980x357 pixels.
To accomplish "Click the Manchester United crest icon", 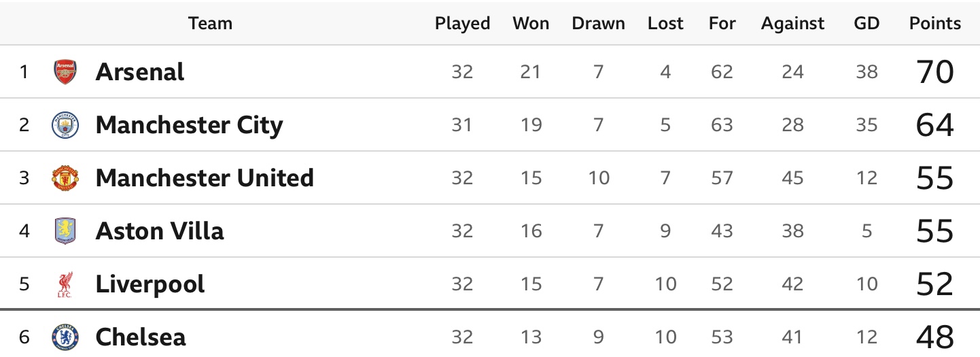I will [66, 178].
